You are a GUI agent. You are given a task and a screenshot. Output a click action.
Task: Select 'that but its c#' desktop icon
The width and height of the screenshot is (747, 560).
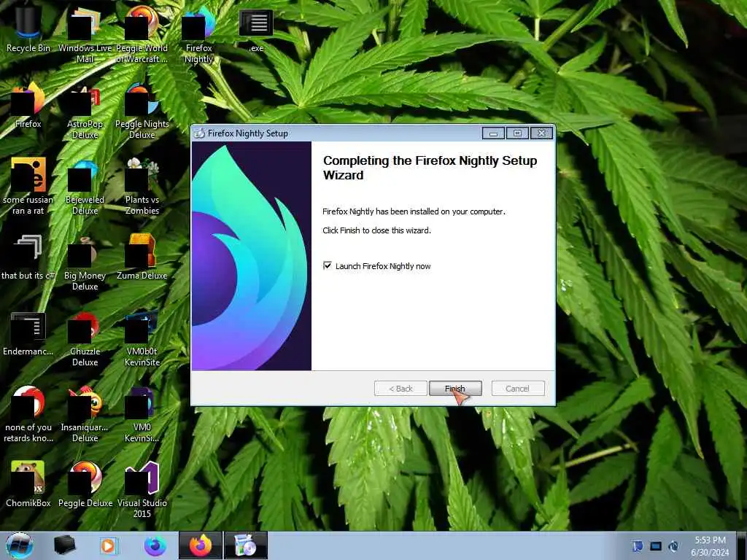click(28, 257)
